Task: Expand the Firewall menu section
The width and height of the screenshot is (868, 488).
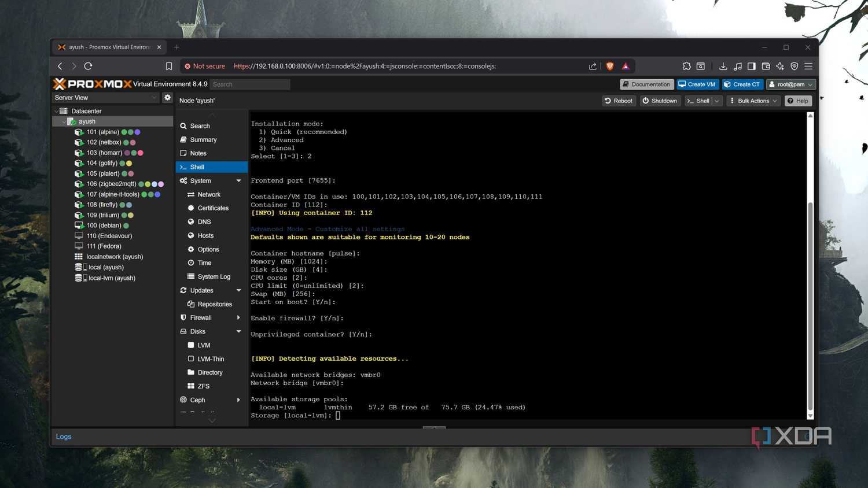Action: [238, 318]
